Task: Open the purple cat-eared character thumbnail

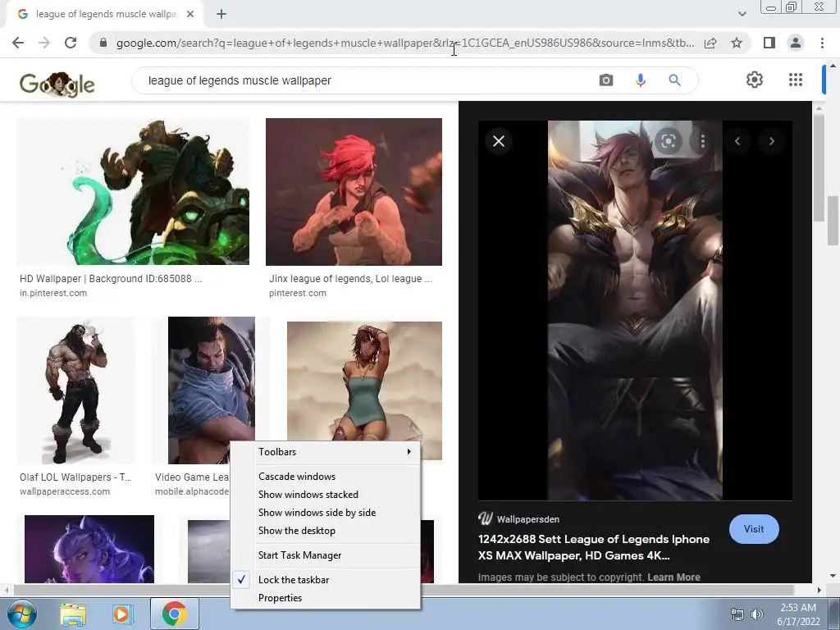Action: click(89, 549)
